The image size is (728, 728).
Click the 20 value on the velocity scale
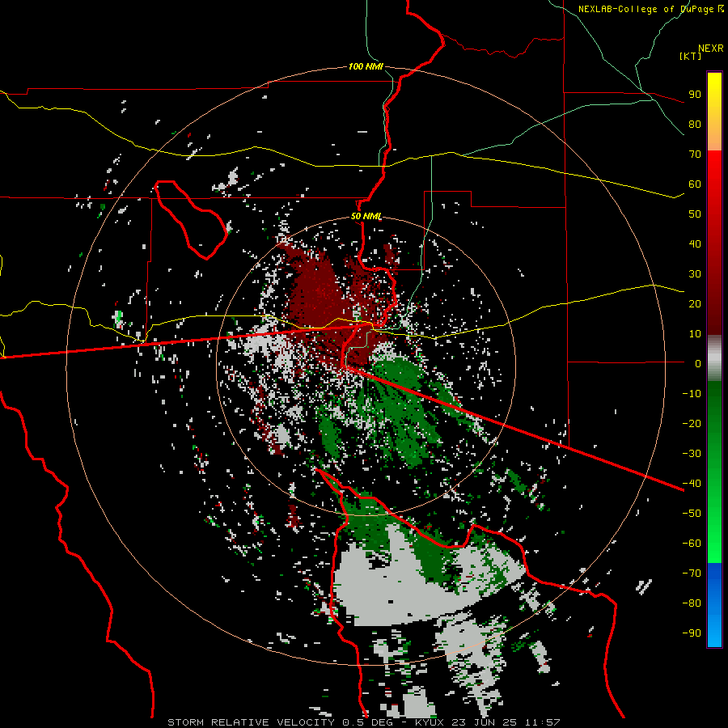(x=695, y=303)
